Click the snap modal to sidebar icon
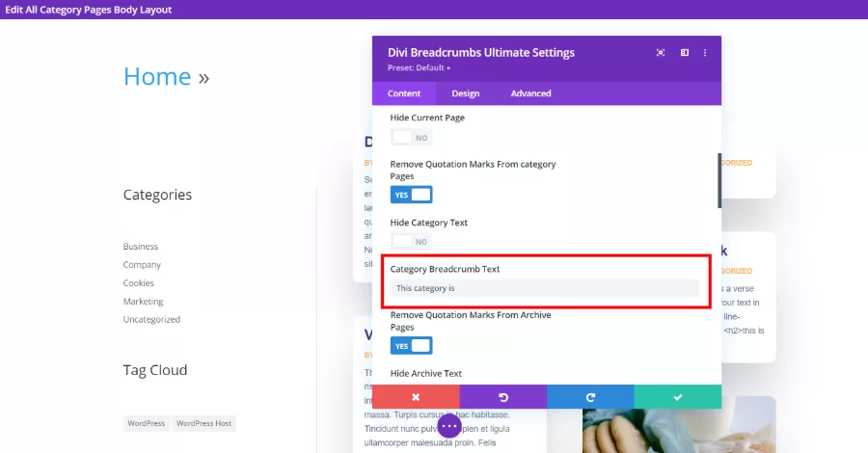 [685, 53]
